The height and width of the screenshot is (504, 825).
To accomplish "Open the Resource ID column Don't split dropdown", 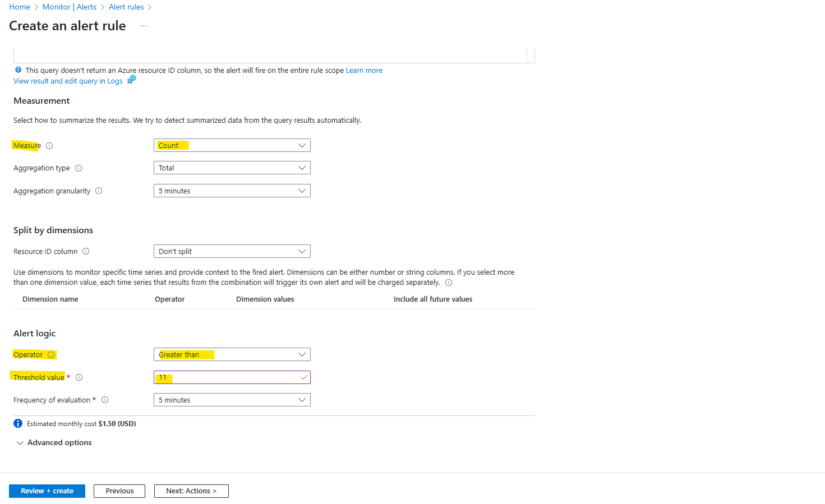I will (232, 251).
